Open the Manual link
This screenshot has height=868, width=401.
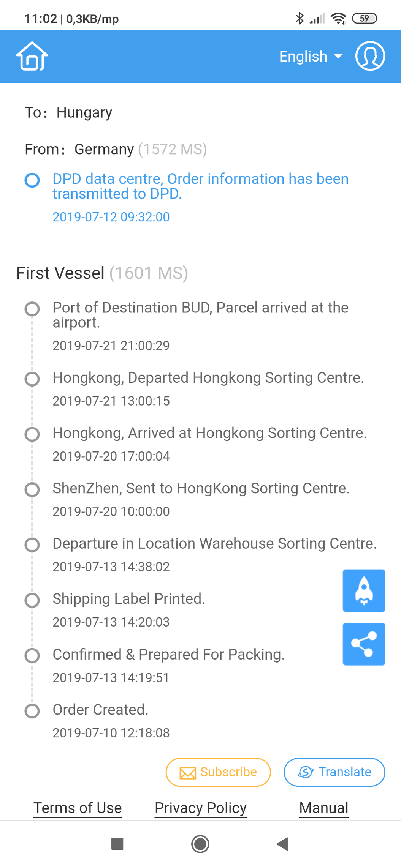pyautogui.click(x=323, y=808)
